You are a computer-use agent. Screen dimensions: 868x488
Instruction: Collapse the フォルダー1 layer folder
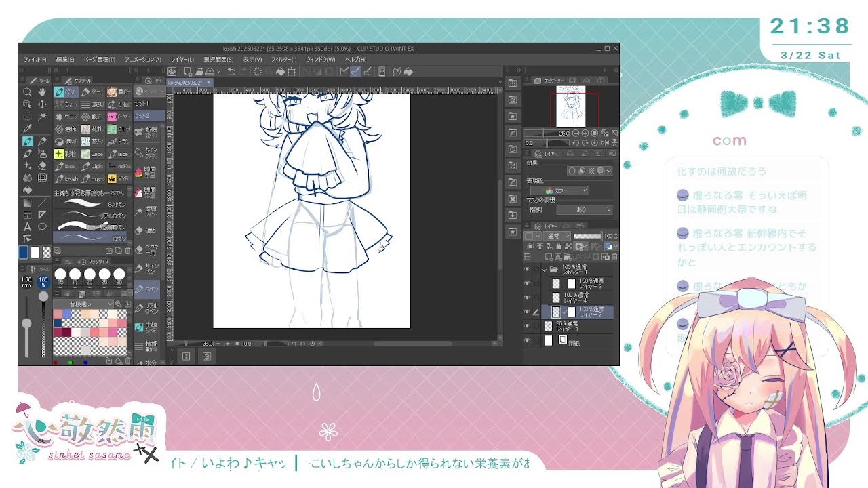click(x=545, y=270)
